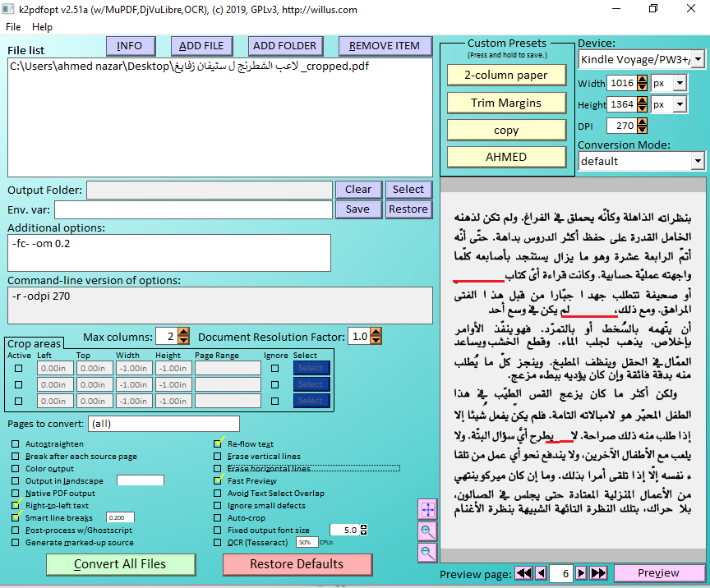
Task: Click ADD FILE button
Action: [x=202, y=46]
